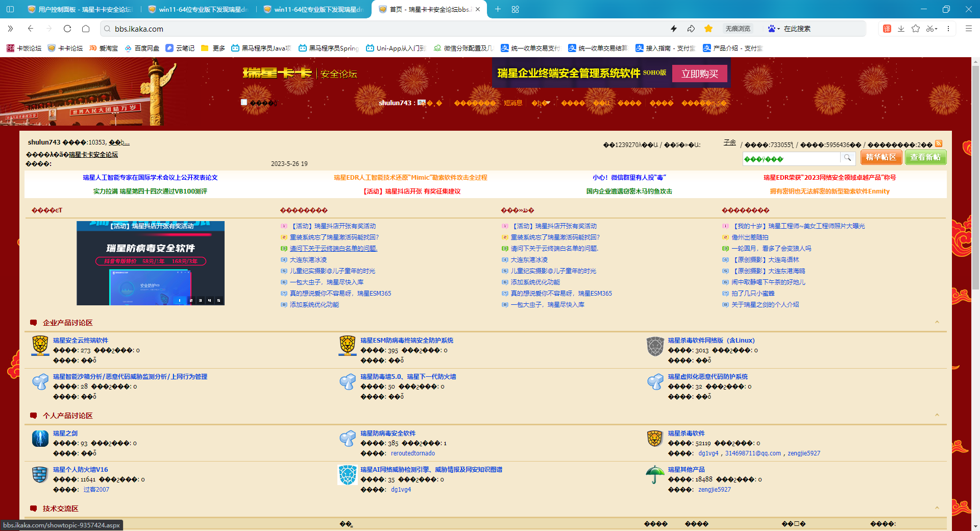980x531 pixels.
Task: Click the forum search magnifier icon
Action: [847, 158]
